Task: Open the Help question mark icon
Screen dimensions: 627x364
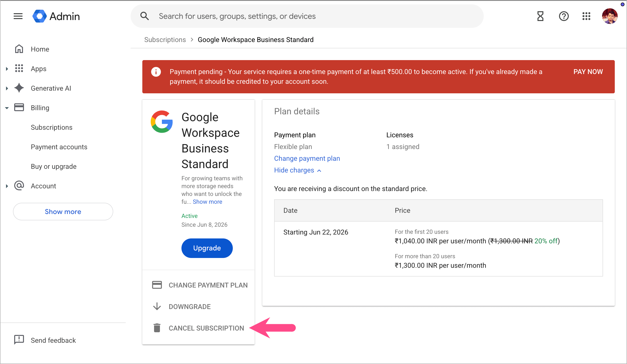Action: point(564,16)
